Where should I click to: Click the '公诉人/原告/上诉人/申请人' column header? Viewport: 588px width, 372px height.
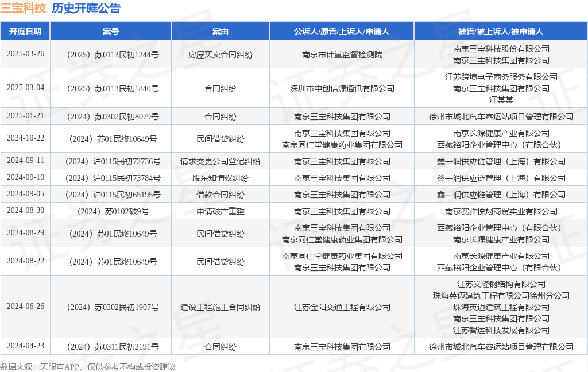(x=342, y=32)
